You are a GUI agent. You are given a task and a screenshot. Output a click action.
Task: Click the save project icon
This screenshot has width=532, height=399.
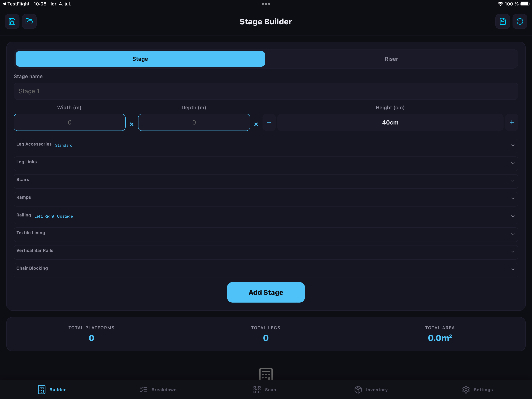coord(12,21)
